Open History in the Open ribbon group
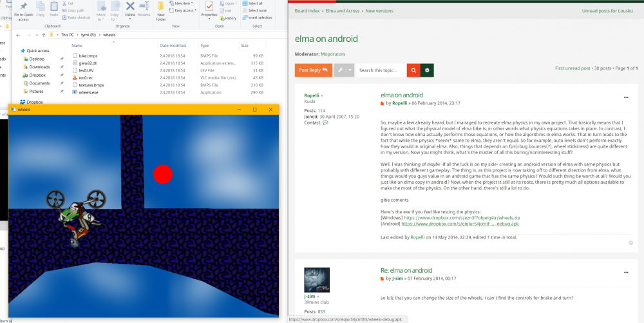 tap(231, 18)
